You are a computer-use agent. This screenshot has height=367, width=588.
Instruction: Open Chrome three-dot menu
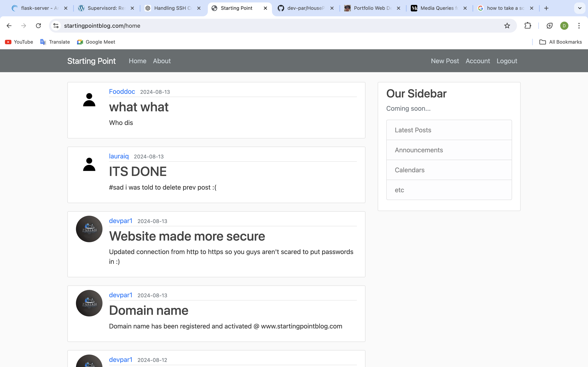[579, 26]
